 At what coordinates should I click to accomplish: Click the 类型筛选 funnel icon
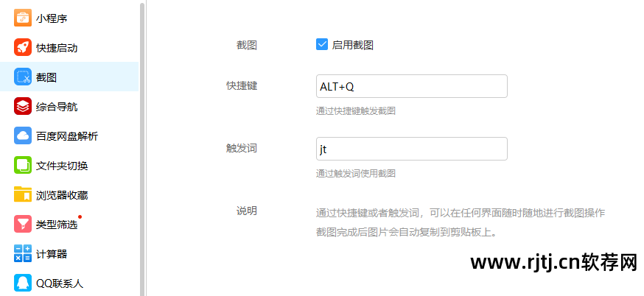pyautogui.click(x=23, y=224)
